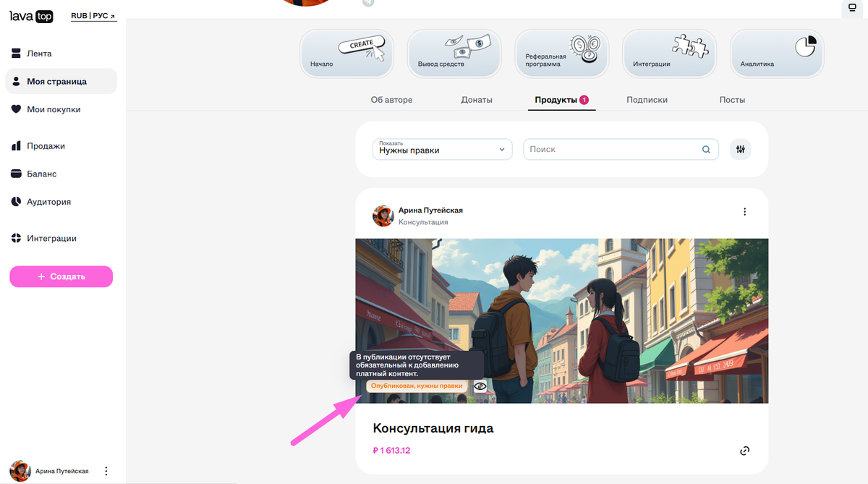Click author name Арина Путейская in card

point(430,211)
